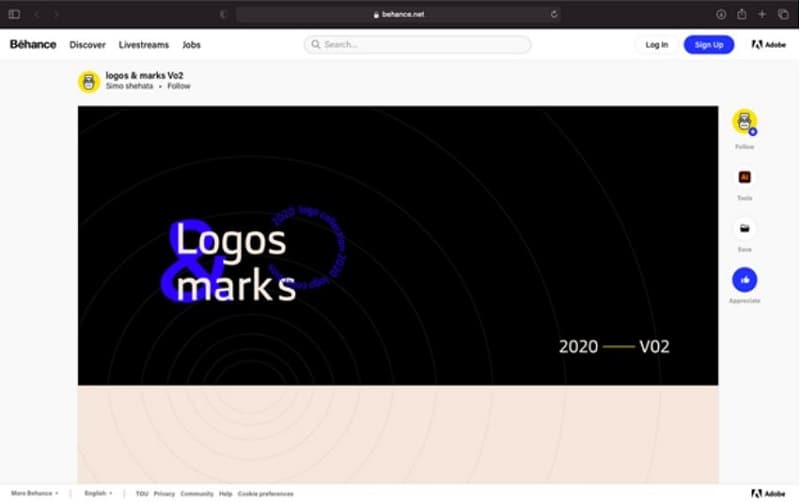Click the search magnifier icon
This screenshot has width=800, height=502.
click(x=316, y=44)
